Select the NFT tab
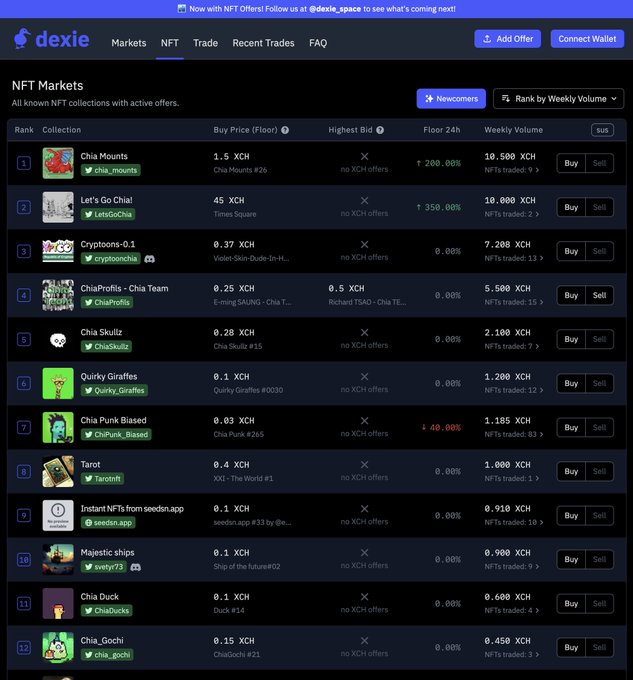633x680 pixels. (170, 43)
